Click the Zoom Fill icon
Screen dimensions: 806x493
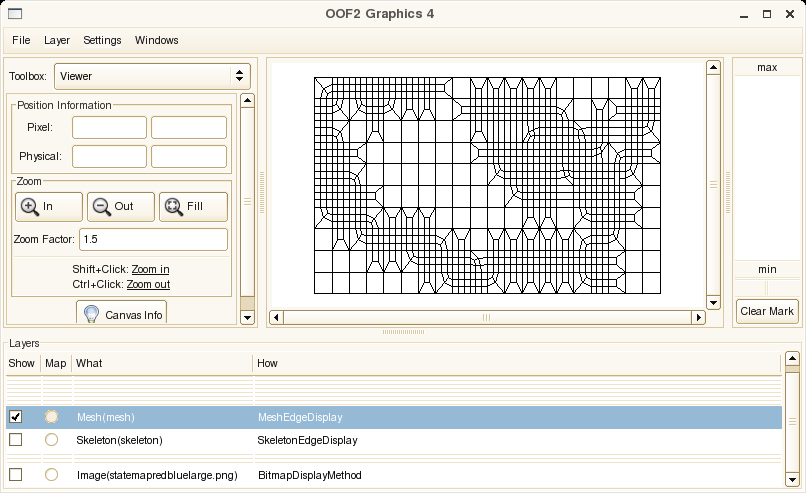point(173,207)
